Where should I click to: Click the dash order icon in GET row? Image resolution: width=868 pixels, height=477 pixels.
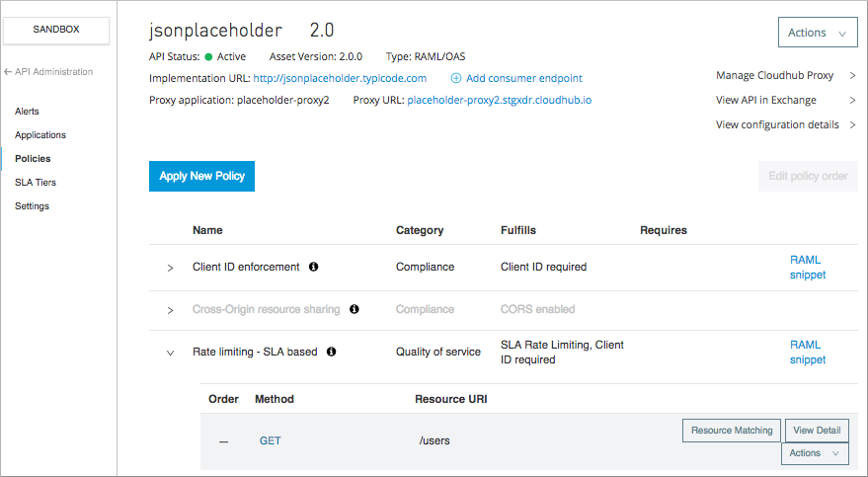pos(223,441)
